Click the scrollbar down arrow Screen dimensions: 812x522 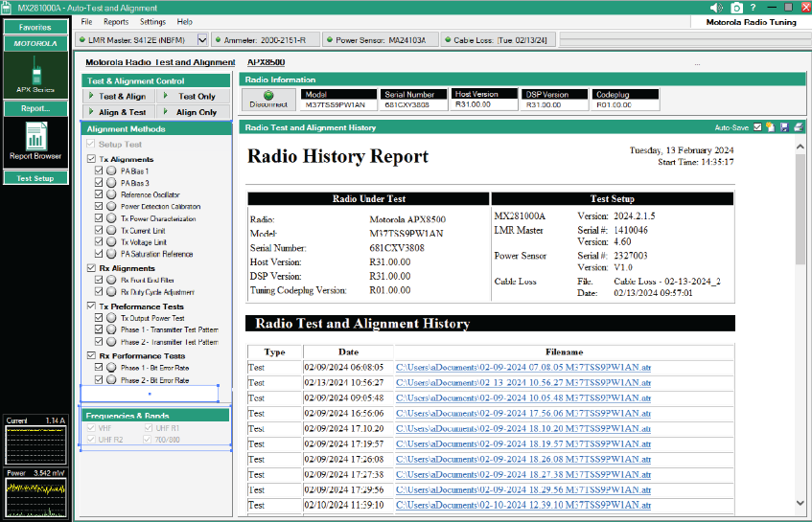pos(800,503)
